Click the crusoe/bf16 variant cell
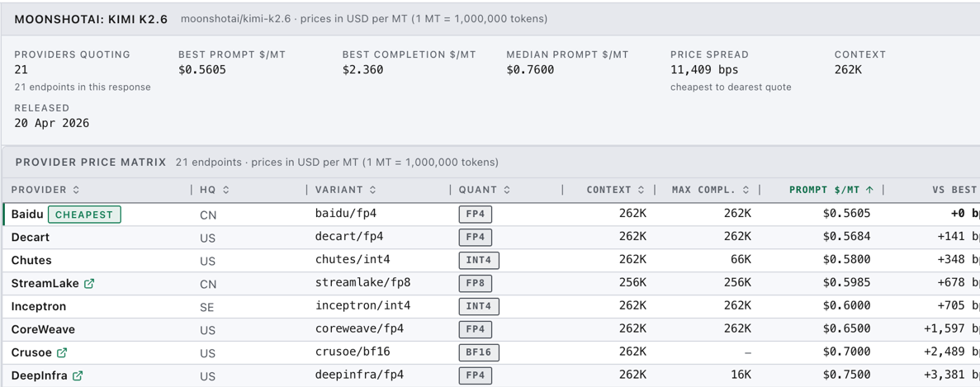Image resolution: width=980 pixels, height=387 pixels. pyautogui.click(x=353, y=352)
